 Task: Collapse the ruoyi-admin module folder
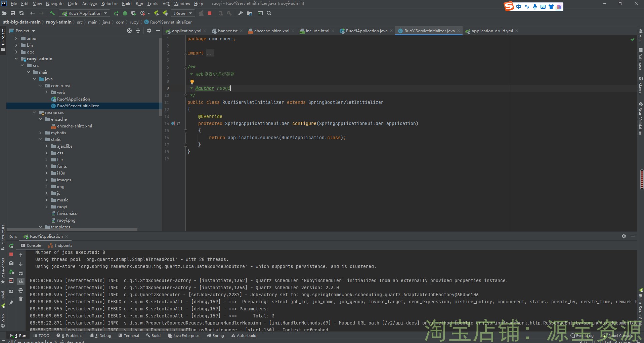tap(16, 59)
